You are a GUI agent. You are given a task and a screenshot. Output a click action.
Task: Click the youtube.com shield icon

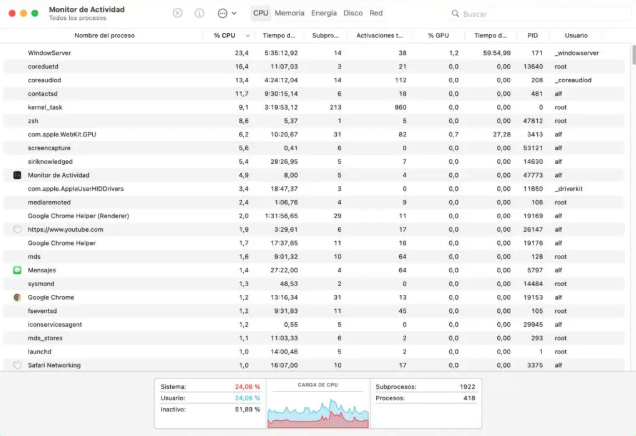(x=17, y=229)
